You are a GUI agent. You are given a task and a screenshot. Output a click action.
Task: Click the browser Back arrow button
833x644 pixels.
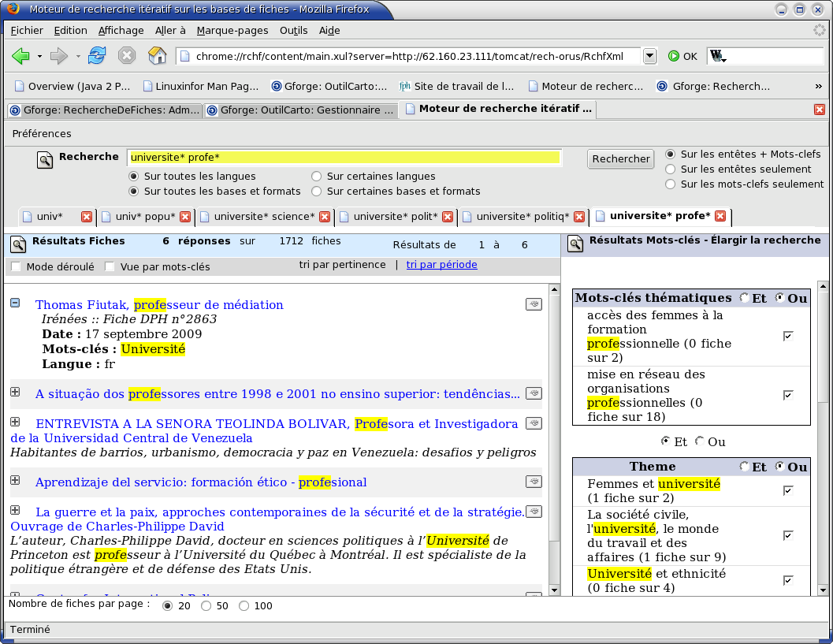pyautogui.click(x=21, y=56)
